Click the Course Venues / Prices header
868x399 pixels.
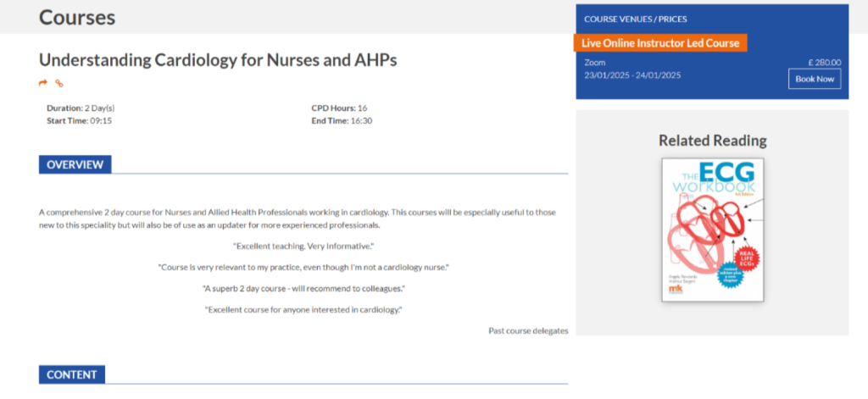pos(636,19)
